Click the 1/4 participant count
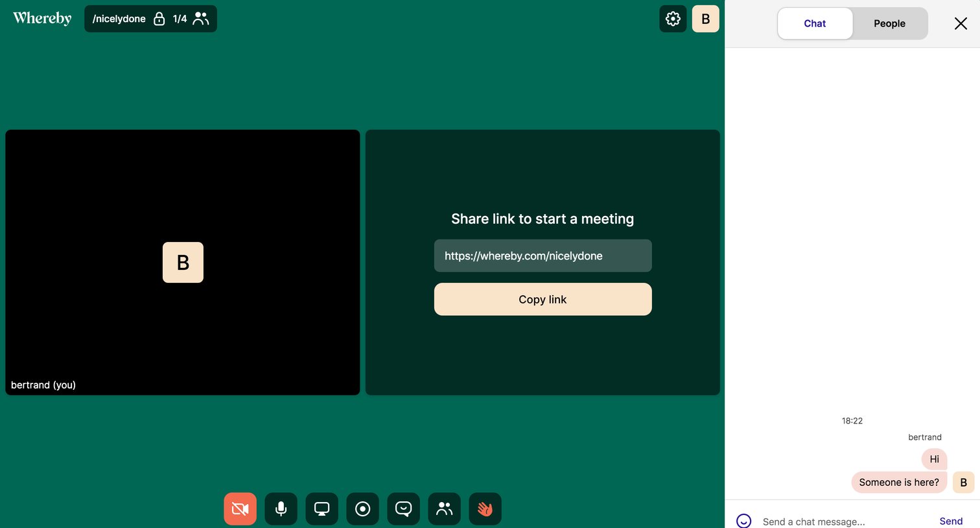 tap(180, 19)
